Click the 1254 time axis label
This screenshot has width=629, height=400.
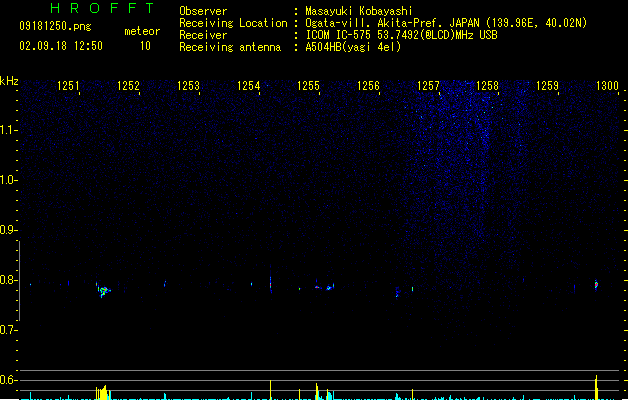click(x=248, y=86)
